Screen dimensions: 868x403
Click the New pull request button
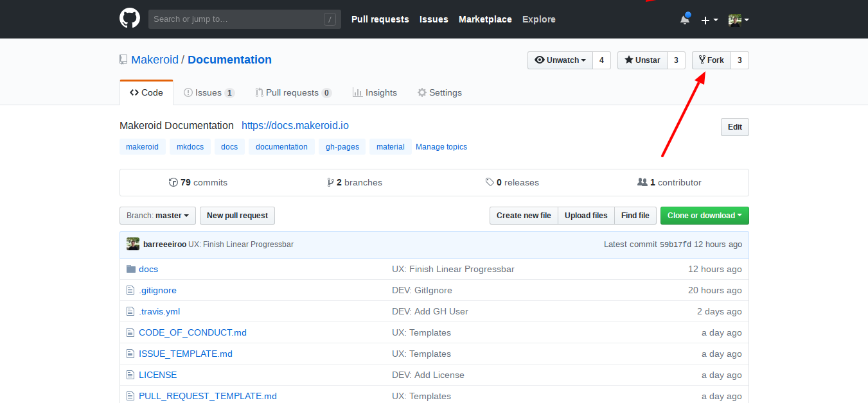[237, 216]
